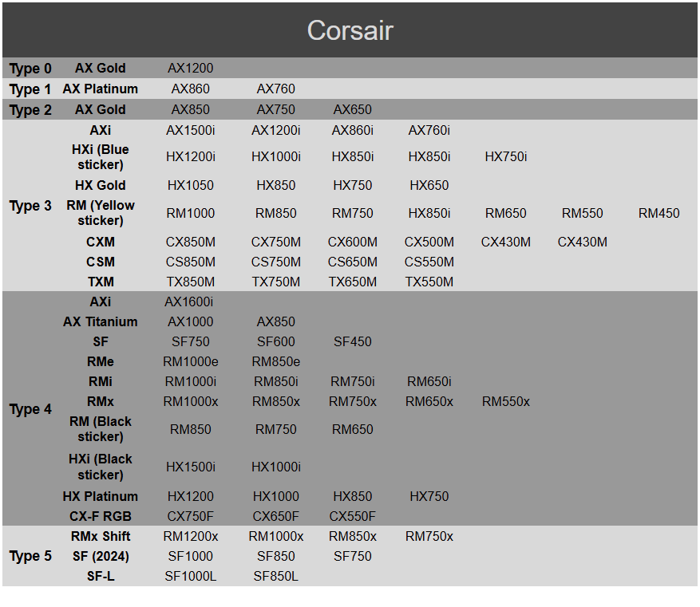Select the AX1200 cell

pyautogui.click(x=191, y=69)
